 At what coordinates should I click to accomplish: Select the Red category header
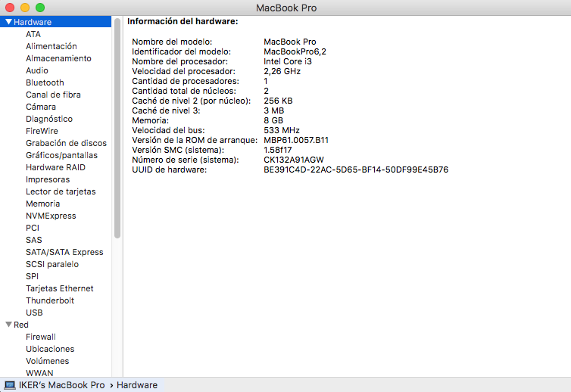click(x=21, y=325)
